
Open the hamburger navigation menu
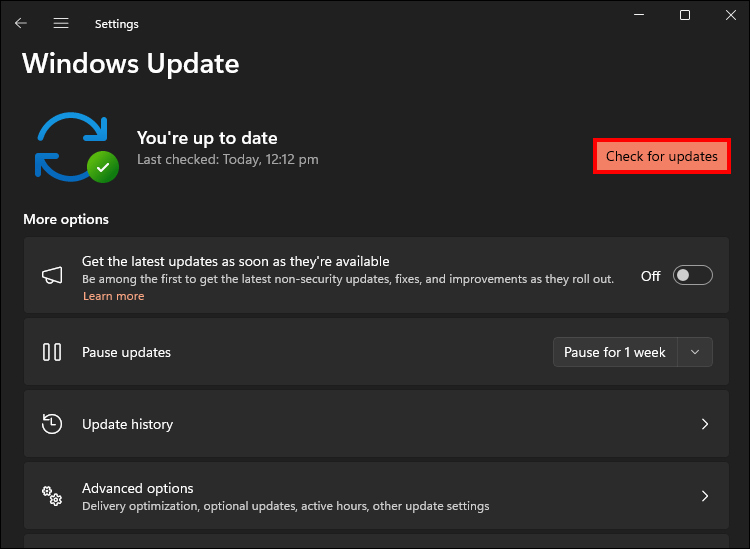click(x=61, y=23)
